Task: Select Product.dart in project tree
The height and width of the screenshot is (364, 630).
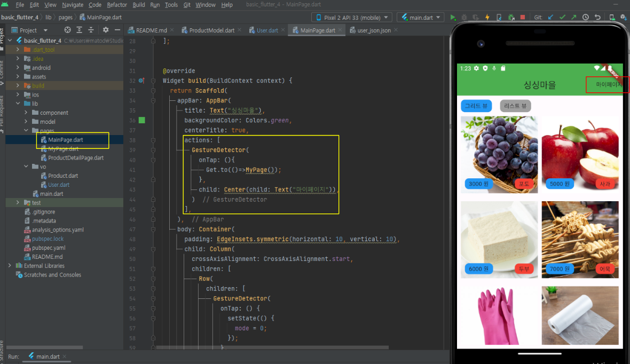Action: click(x=63, y=176)
